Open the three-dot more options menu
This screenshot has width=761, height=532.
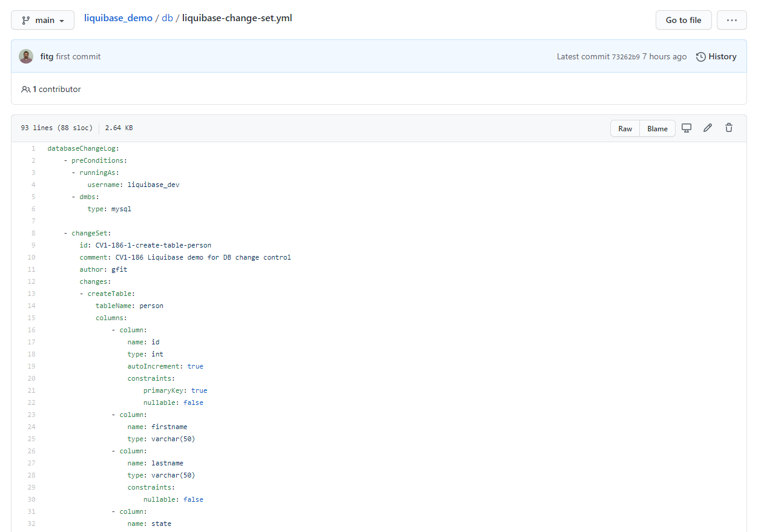tap(731, 20)
